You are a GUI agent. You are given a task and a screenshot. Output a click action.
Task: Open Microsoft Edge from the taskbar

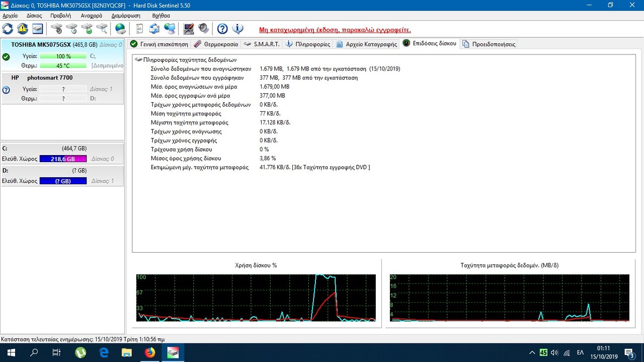coord(104,352)
